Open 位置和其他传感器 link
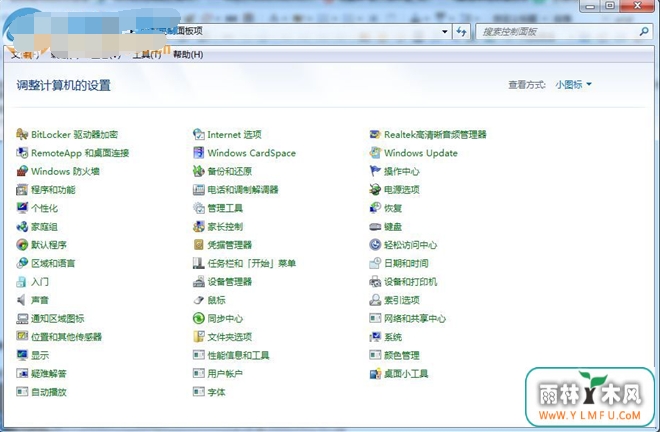 (67, 337)
